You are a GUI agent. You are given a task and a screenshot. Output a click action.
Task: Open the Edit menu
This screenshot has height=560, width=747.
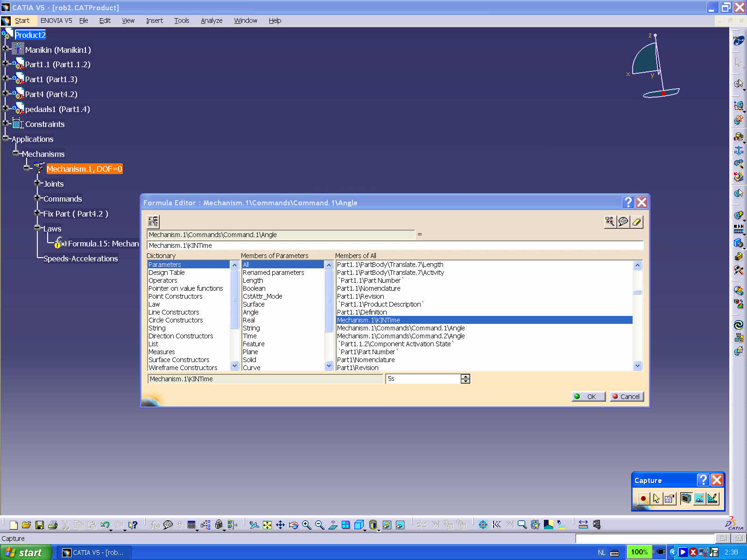click(105, 21)
